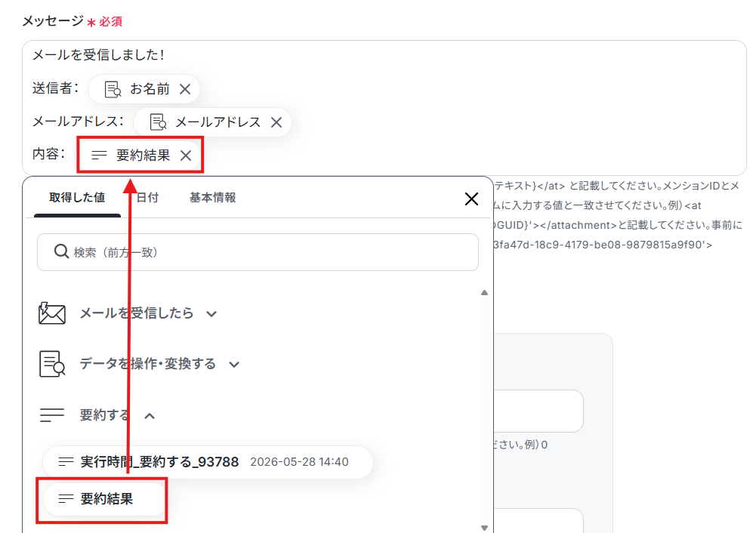Image resolution: width=756 pixels, height=533 pixels.
Task: Click the 要約する lines icon
Action: (x=51, y=415)
